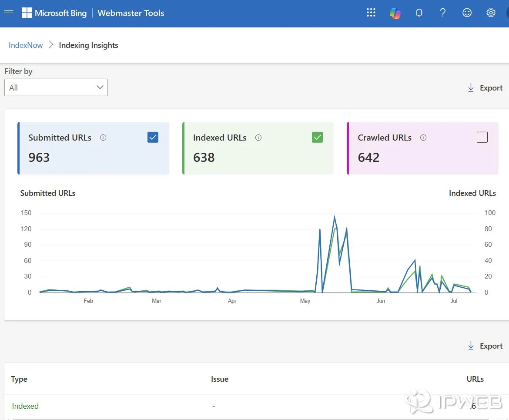Open the hamburger navigation menu
The image size is (509, 420).
pyautogui.click(x=9, y=13)
